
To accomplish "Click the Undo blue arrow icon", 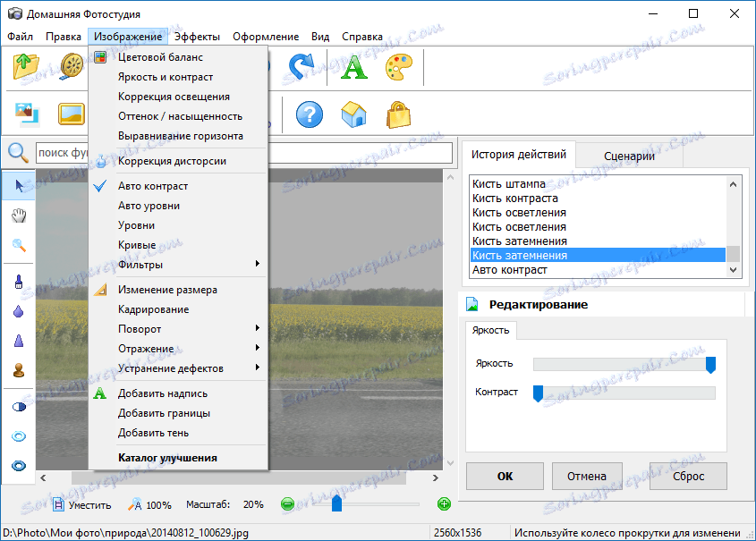I will [300, 64].
